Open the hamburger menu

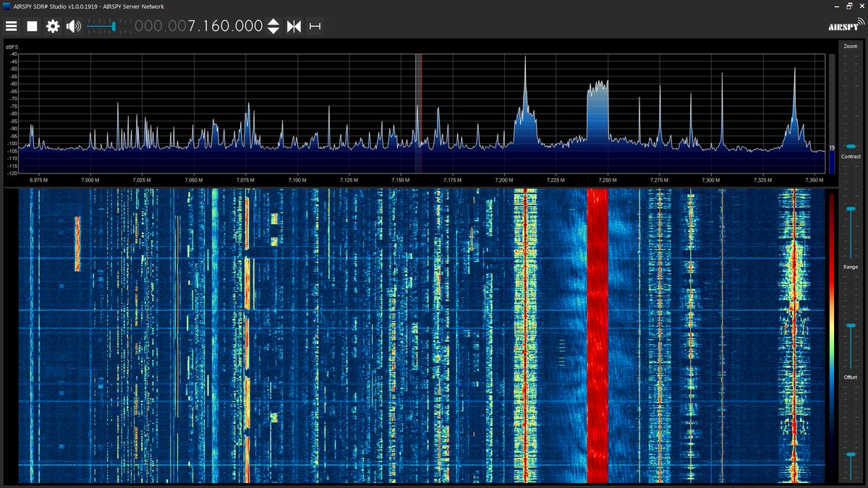pyautogui.click(x=12, y=25)
